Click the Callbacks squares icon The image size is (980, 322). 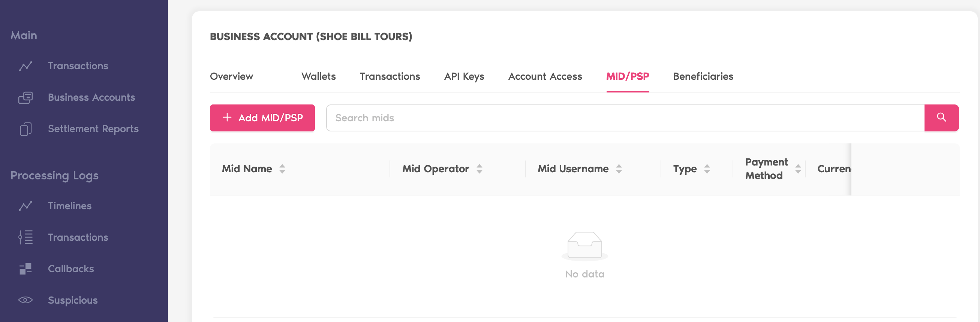pyautogui.click(x=25, y=269)
